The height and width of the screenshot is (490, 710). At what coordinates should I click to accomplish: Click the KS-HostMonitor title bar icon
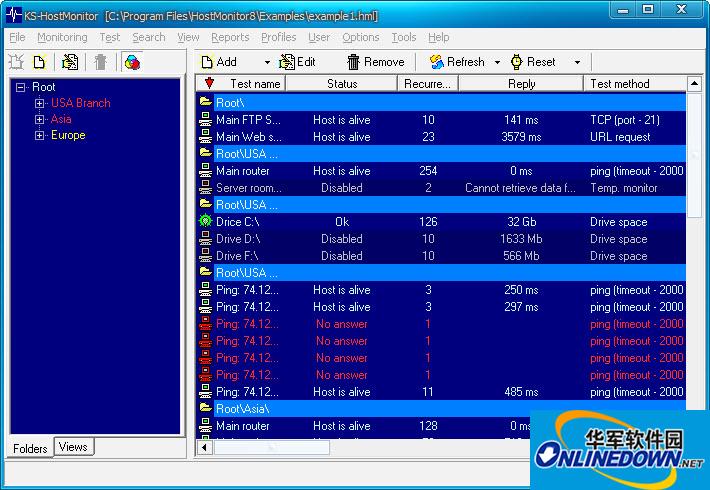(14, 14)
